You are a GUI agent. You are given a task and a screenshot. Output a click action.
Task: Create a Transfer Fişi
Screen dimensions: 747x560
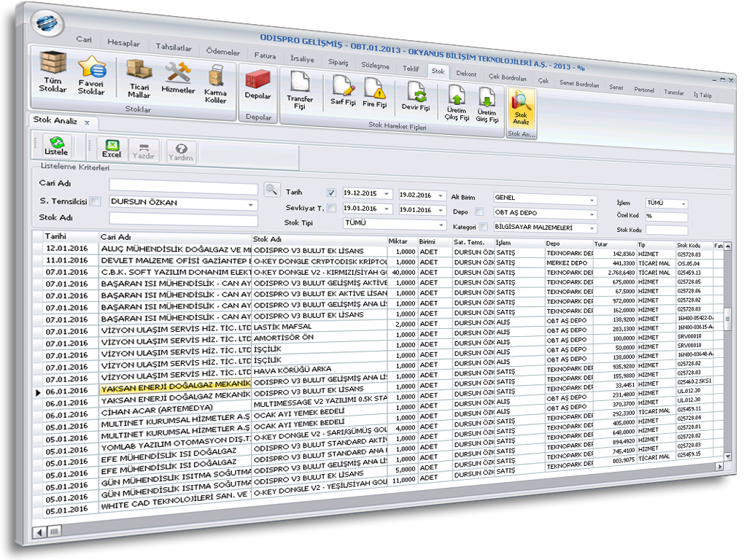point(300,90)
